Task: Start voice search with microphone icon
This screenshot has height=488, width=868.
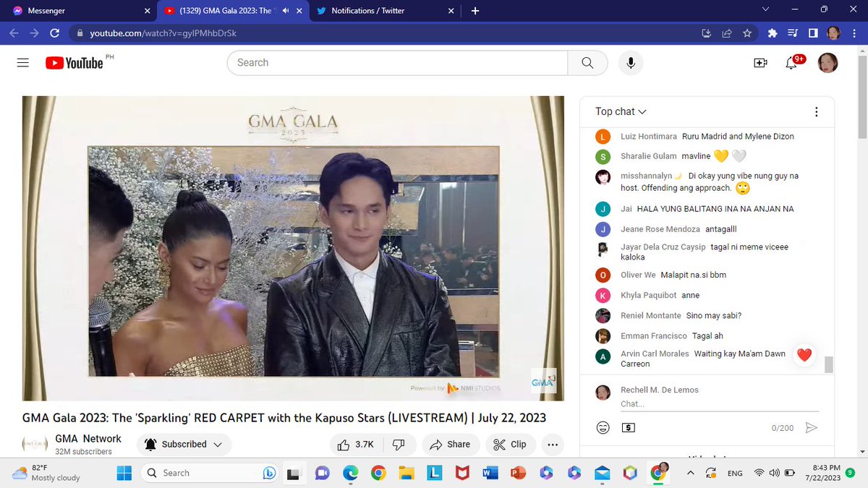Action: (631, 63)
